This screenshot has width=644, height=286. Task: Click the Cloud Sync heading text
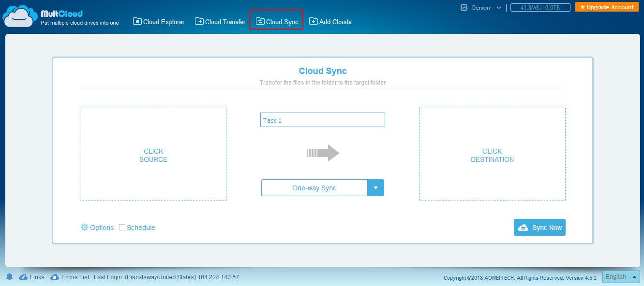coord(323,71)
